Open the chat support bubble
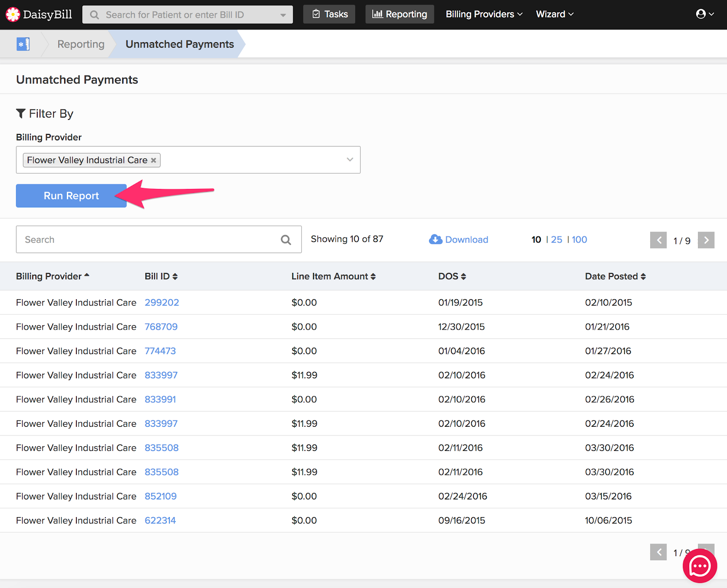The height and width of the screenshot is (588, 727). click(x=700, y=566)
